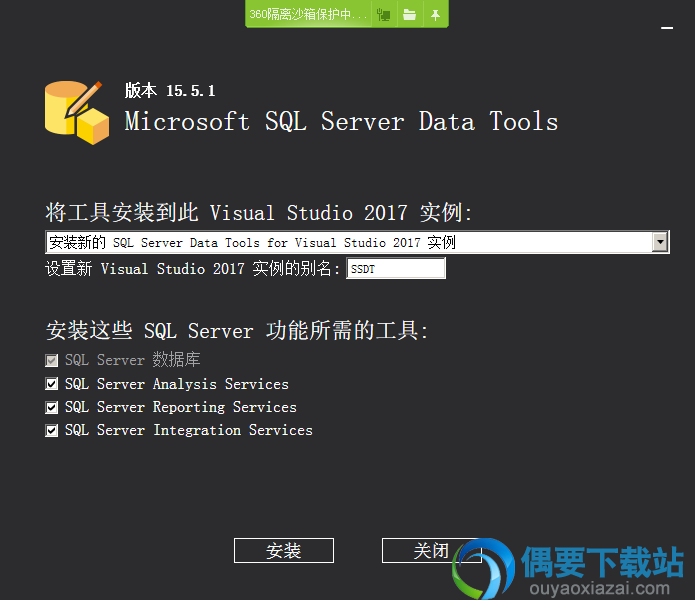Select the 安装新的 SQL Server Data Tools combo box
The width and height of the screenshot is (695, 600).
coord(357,242)
